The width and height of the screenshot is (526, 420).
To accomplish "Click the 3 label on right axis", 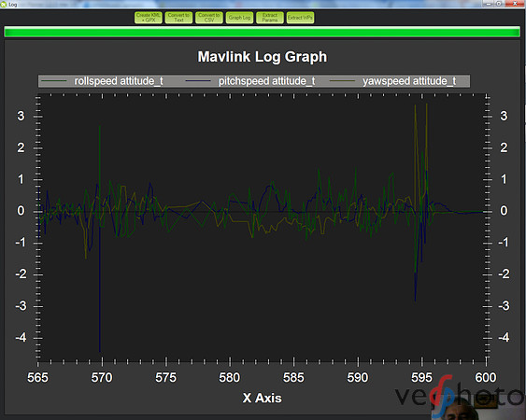I will tap(504, 116).
